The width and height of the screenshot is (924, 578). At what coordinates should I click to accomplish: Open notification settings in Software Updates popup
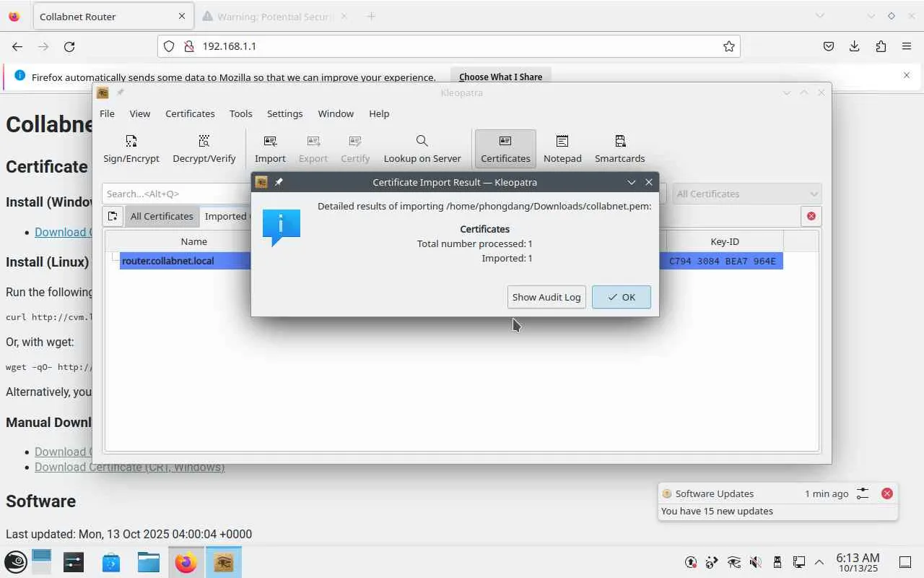[x=863, y=493]
